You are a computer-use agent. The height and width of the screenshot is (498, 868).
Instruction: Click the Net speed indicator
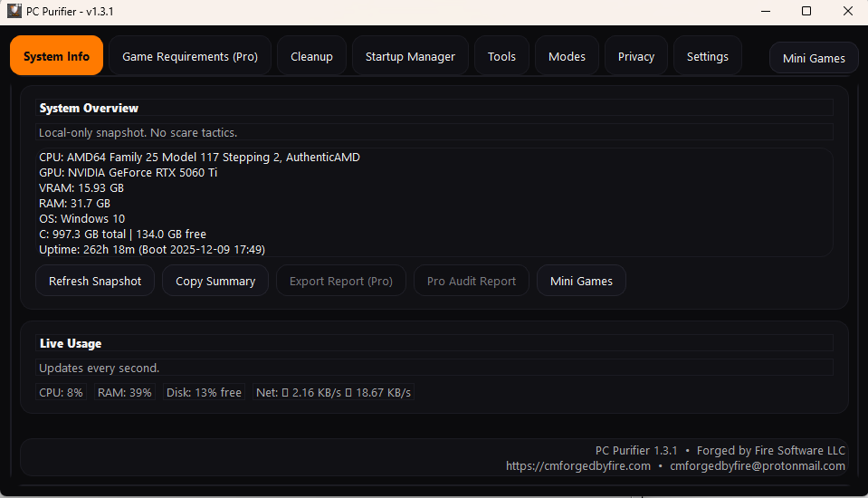tap(333, 392)
